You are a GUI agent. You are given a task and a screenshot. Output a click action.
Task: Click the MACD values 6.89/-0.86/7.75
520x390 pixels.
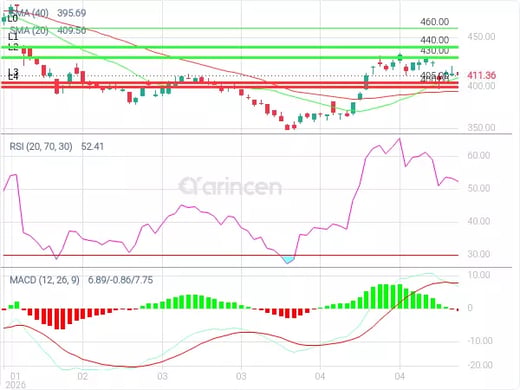coord(120,280)
